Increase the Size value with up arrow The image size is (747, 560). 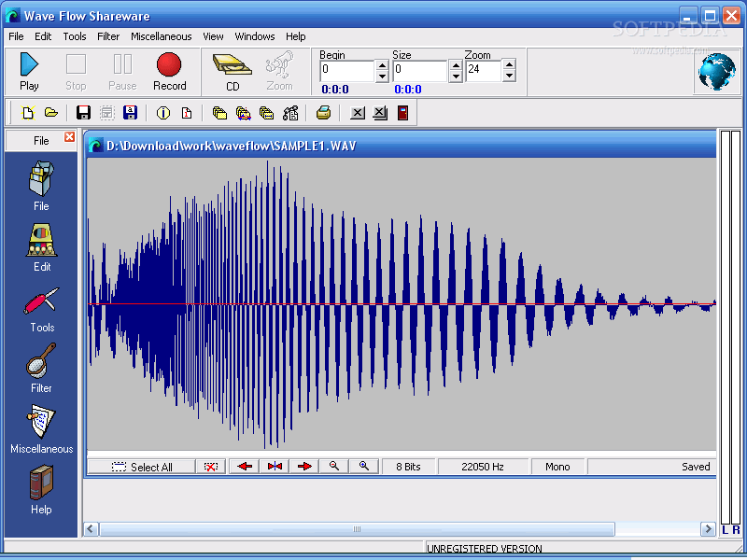coord(456,65)
